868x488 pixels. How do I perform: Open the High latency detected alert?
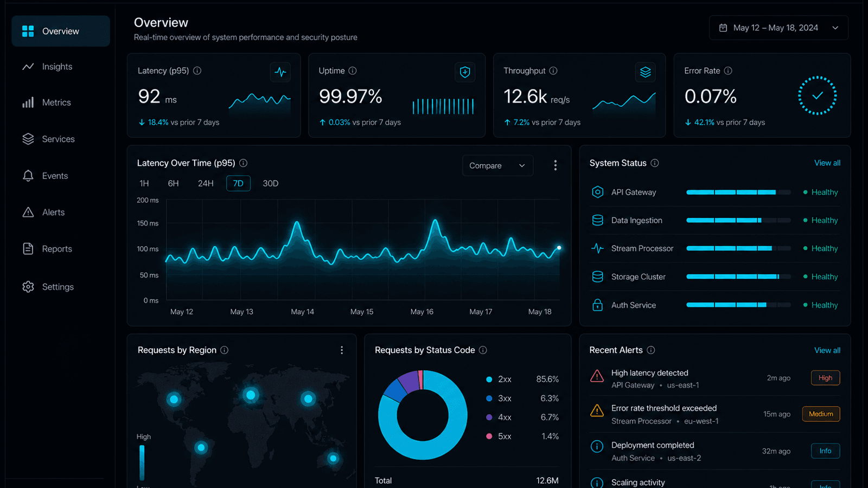(x=714, y=378)
